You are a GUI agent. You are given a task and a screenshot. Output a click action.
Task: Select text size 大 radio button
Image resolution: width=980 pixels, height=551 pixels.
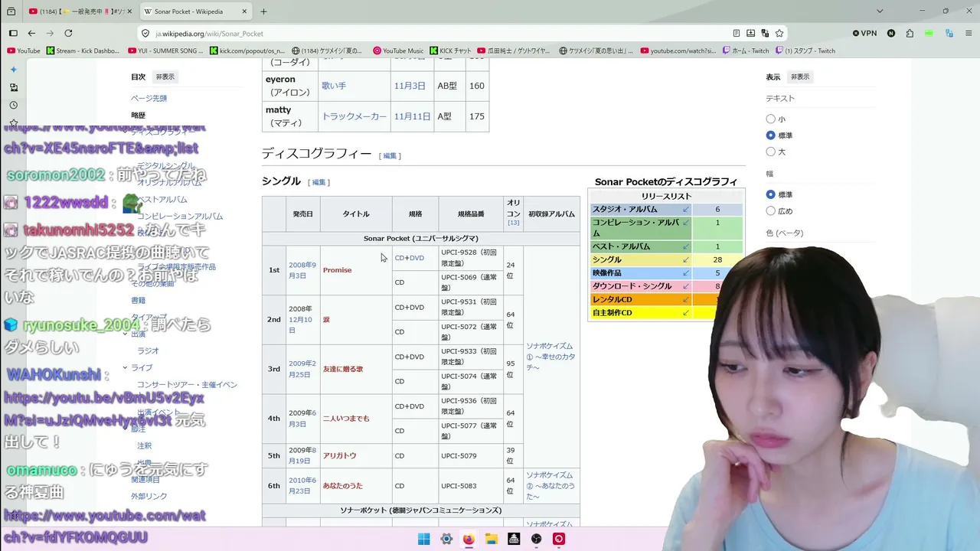click(770, 152)
